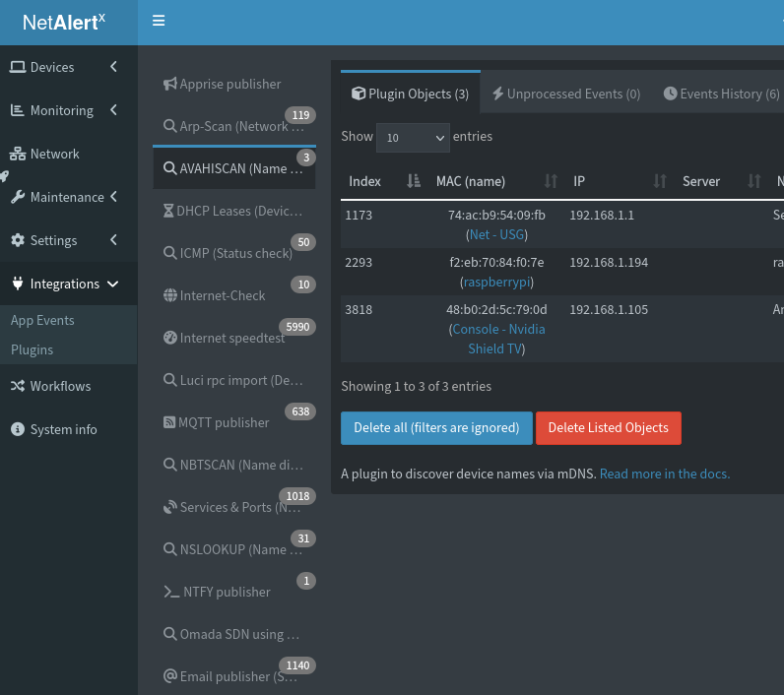784x695 pixels.
Task: Open the entries-per-page dropdown
Action: [x=413, y=138]
